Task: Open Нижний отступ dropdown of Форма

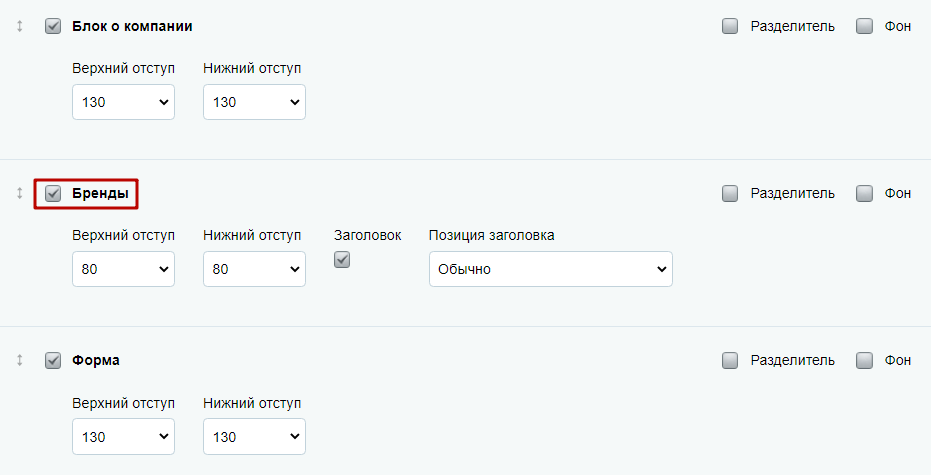Action: (x=254, y=436)
